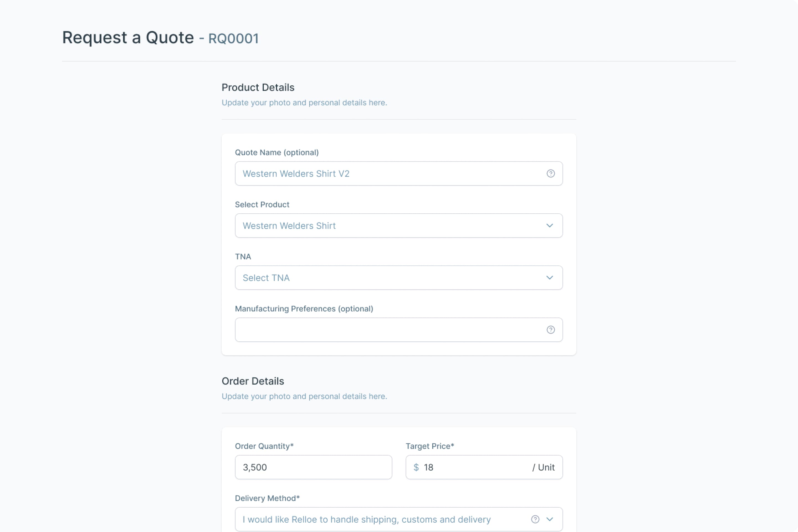Open the Delivery Method help tooltip icon
This screenshot has width=798, height=532.
535,519
